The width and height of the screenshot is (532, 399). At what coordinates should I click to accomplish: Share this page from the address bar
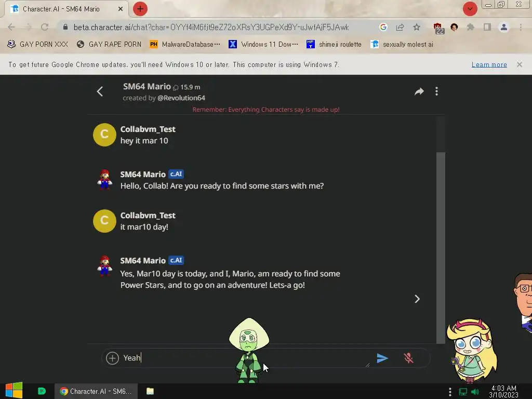pos(400,27)
